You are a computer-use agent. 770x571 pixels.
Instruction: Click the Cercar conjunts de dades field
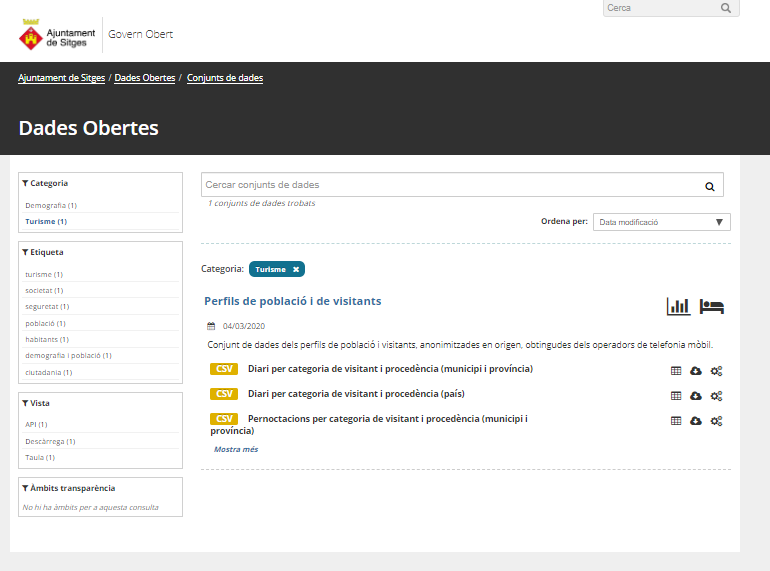[x=448, y=185]
